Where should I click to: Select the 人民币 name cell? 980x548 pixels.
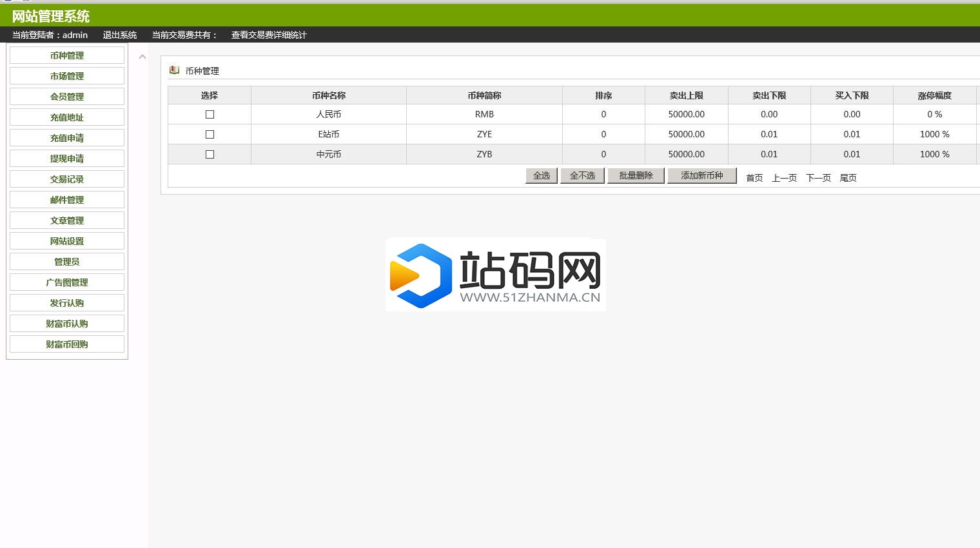coord(329,114)
